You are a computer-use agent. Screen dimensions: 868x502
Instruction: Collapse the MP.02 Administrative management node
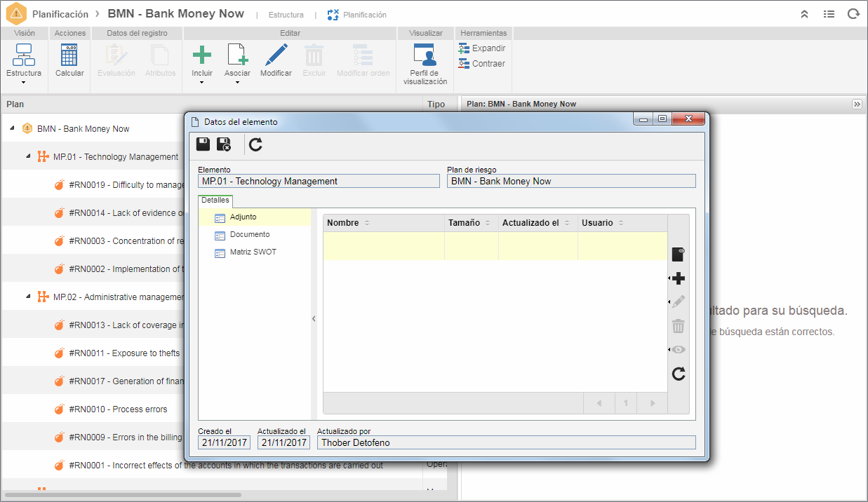(28, 297)
